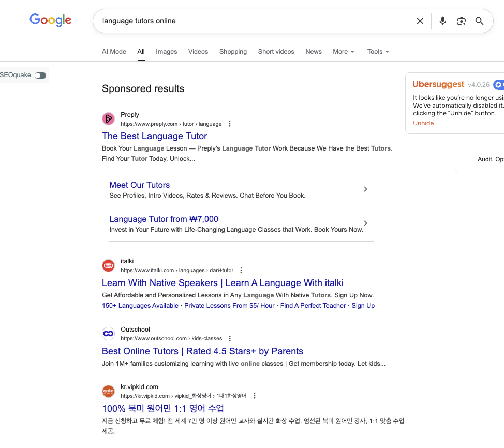Image resolution: width=504 pixels, height=448 pixels.
Task: Open the Shopping tab
Action: (233, 52)
